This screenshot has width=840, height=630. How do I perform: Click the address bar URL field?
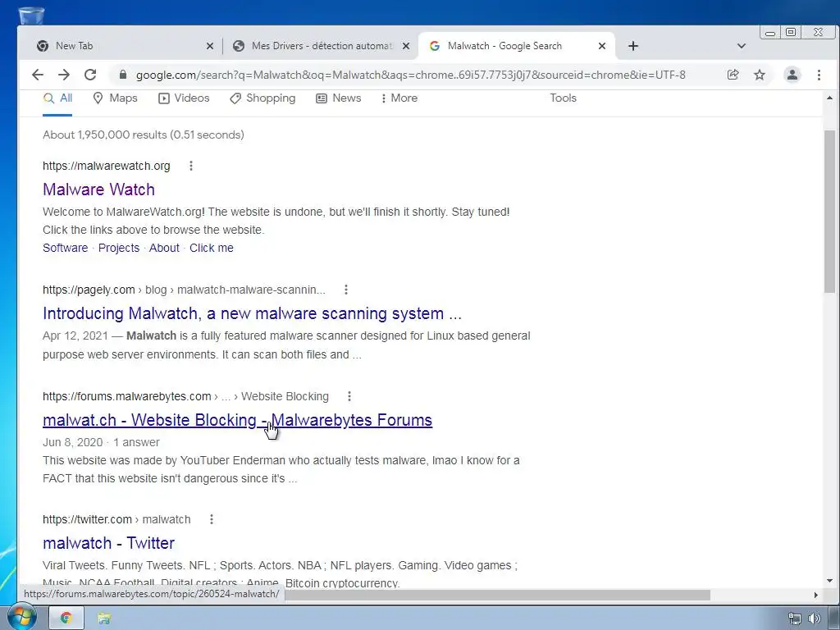pyautogui.click(x=410, y=75)
